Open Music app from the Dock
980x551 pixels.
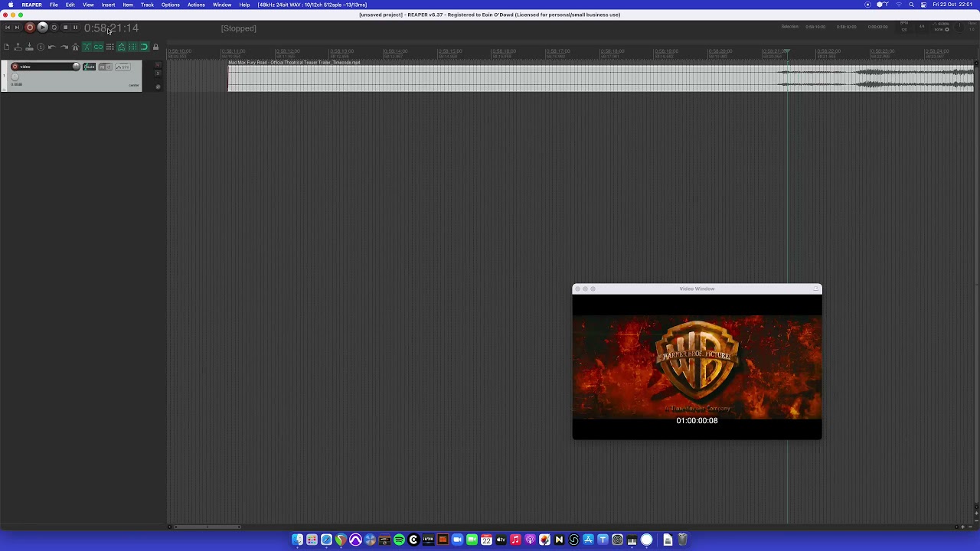pyautogui.click(x=515, y=540)
